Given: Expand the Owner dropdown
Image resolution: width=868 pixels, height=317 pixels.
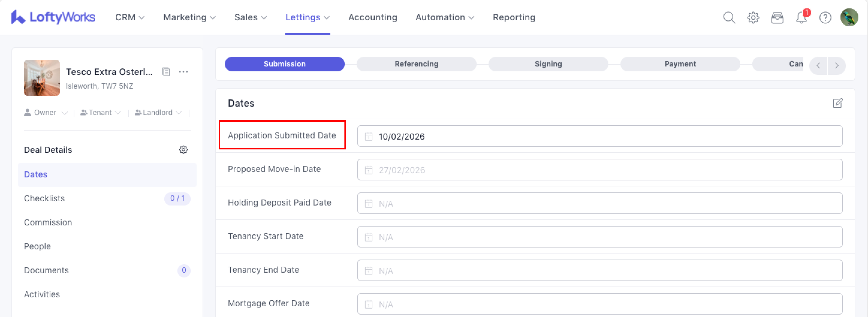Looking at the screenshot, I should 46,113.
